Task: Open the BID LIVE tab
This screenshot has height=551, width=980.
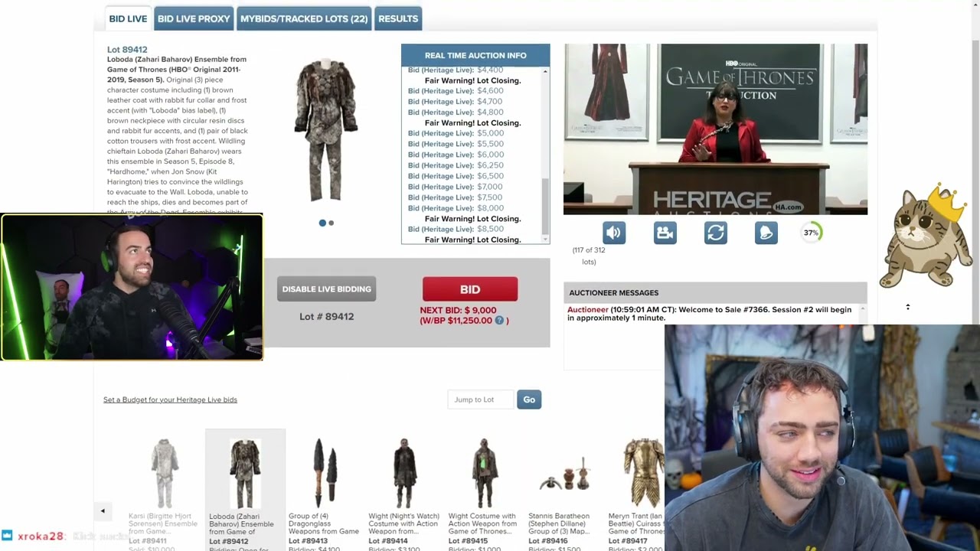Action: pyautogui.click(x=128, y=18)
